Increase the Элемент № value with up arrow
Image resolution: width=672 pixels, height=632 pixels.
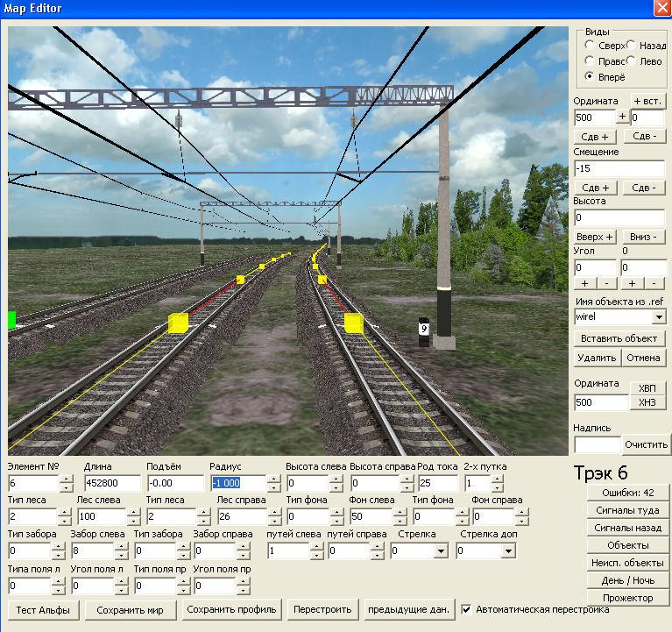click(x=67, y=479)
